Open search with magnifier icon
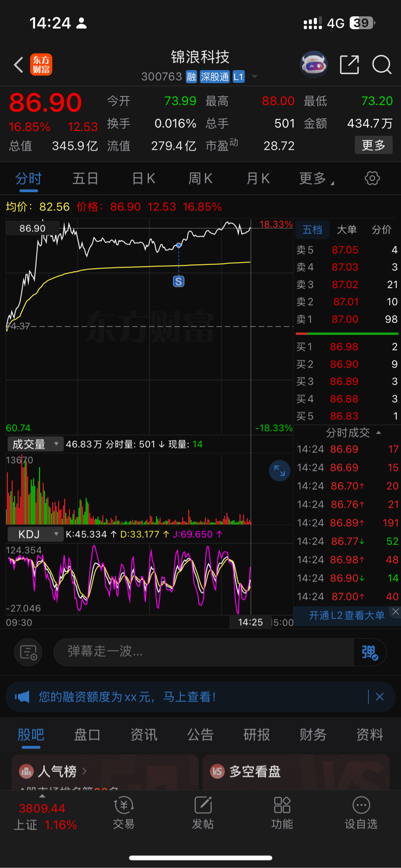Image resolution: width=401 pixels, height=868 pixels. coord(382,65)
